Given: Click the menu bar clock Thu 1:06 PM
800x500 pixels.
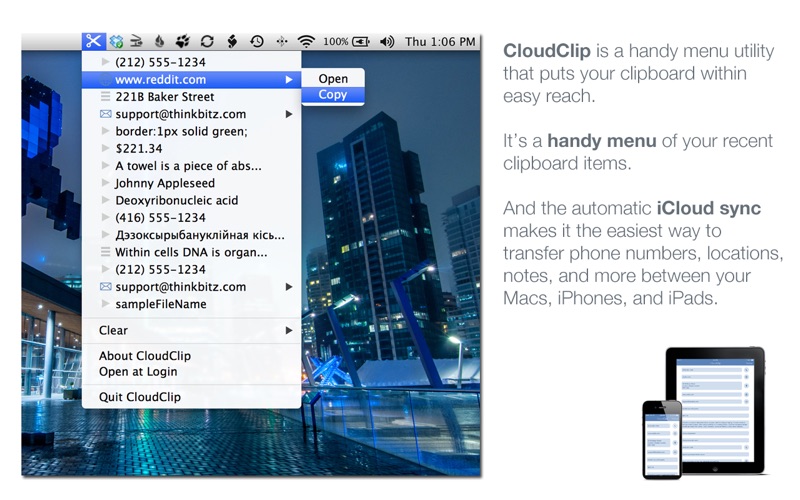Looking at the screenshot, I should 440,42.
